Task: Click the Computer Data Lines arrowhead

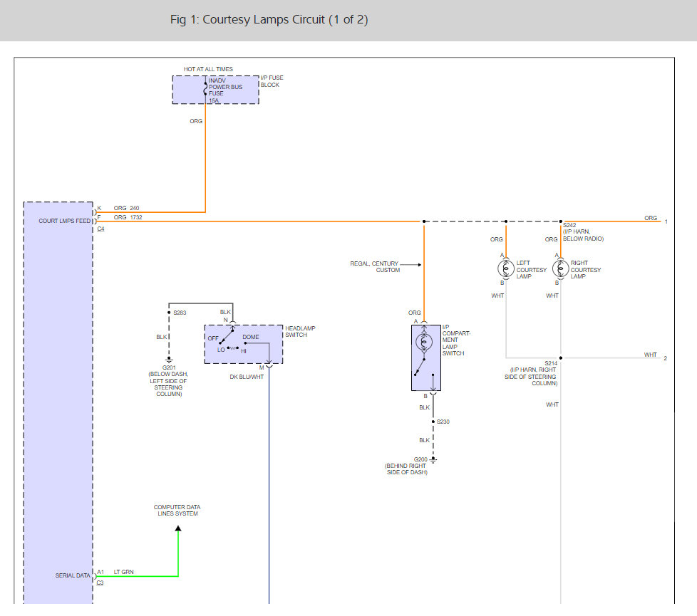Action: pyautogui.click(x=178, y=528)
